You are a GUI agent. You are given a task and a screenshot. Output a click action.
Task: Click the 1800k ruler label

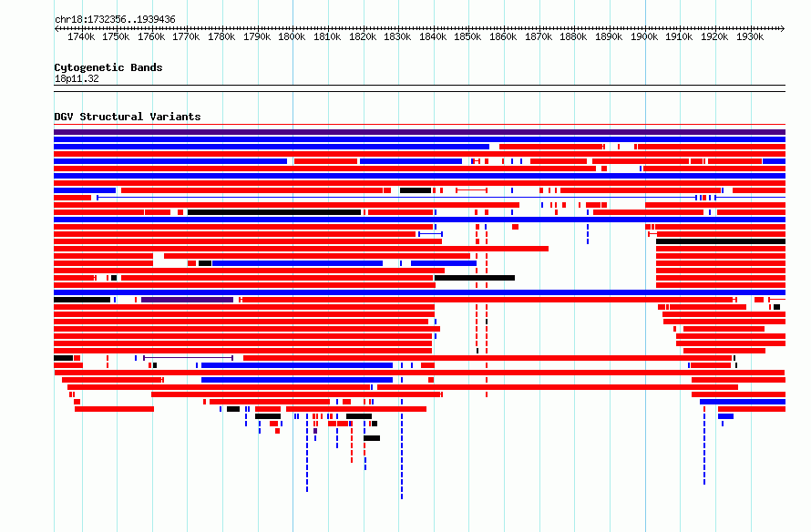(292, 36)
